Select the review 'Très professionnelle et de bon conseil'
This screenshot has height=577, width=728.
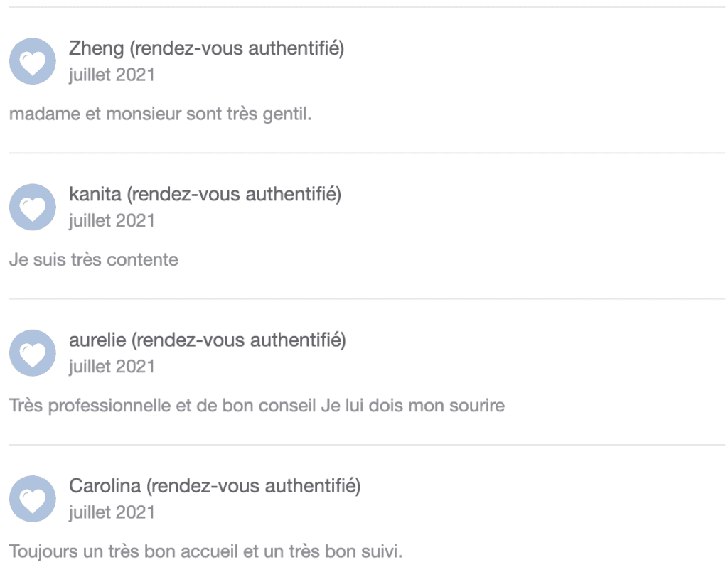163,406
